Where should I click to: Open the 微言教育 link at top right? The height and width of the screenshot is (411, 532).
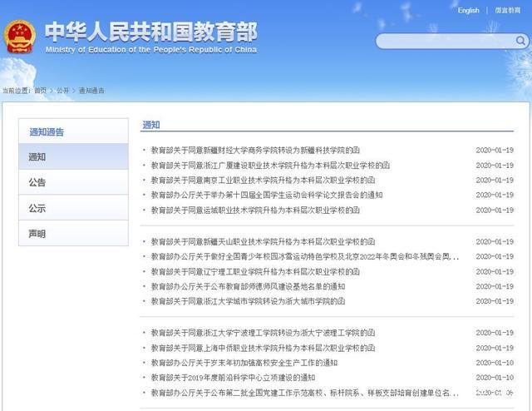(508, 11)
